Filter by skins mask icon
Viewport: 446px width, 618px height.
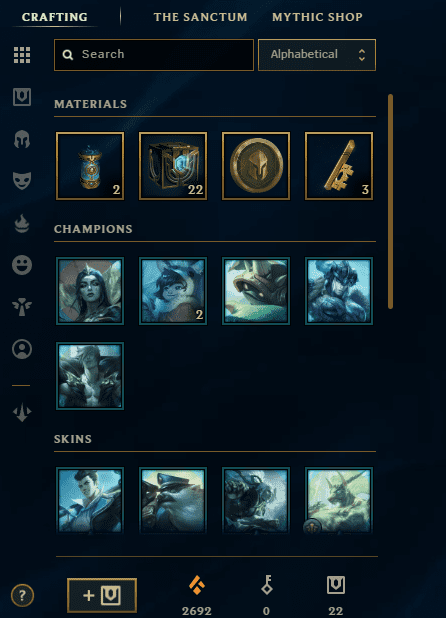coord(22,181)
